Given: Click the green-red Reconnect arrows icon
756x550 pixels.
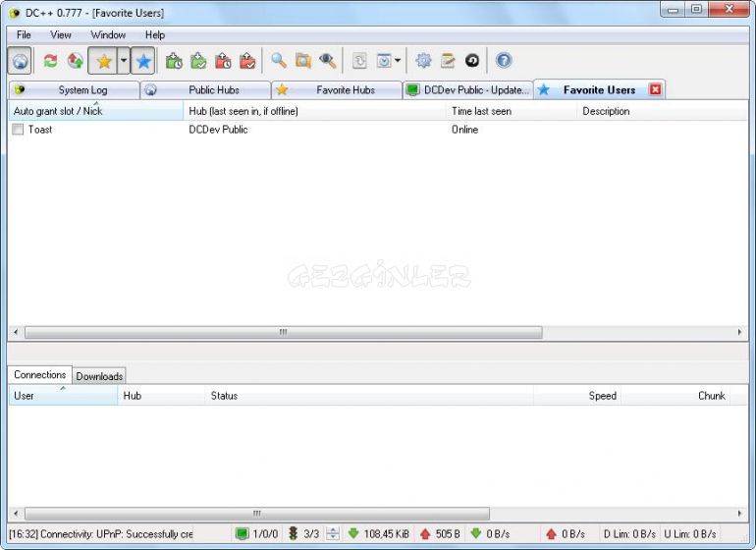Looking at the screenshot, I should tap(50, 61).
